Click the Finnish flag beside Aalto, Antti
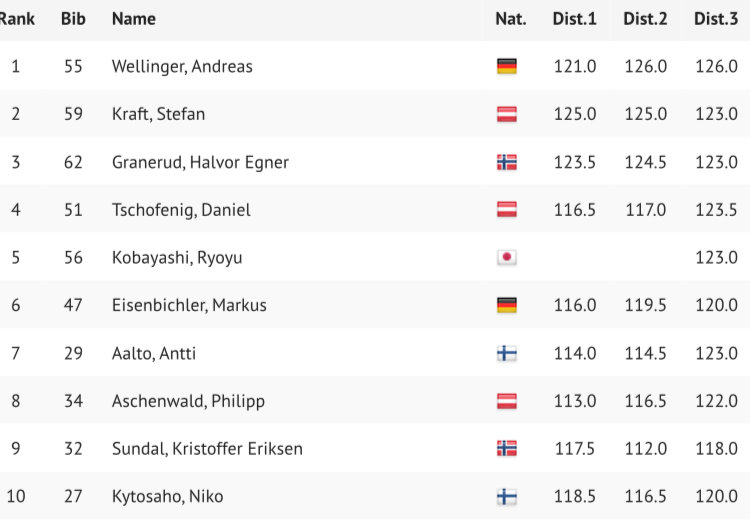Screen dimensions: 750x526 (x=506, y=353)
